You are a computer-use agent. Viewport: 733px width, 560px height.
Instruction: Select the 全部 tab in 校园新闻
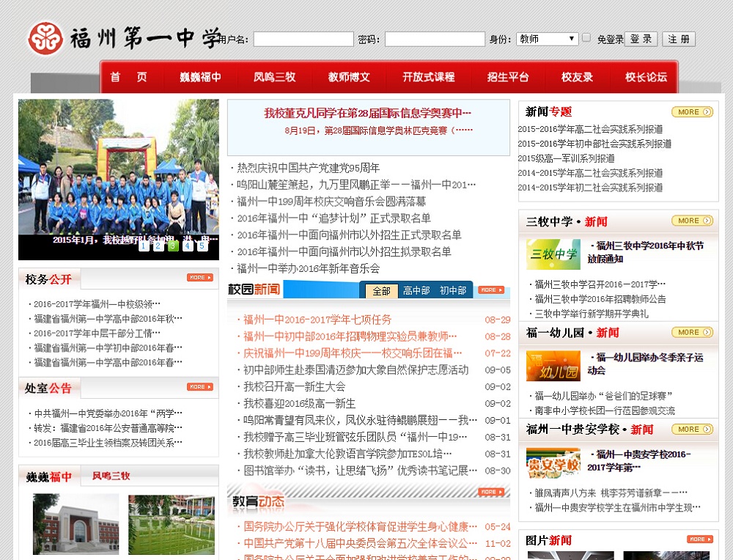pyautogui.click(x=381, y=291)
